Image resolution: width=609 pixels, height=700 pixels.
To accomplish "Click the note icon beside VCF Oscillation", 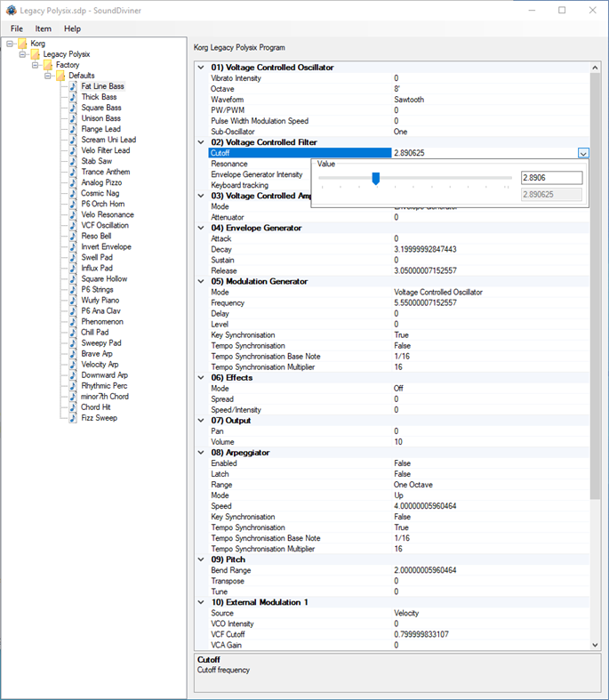I will (x=73, y=225).
